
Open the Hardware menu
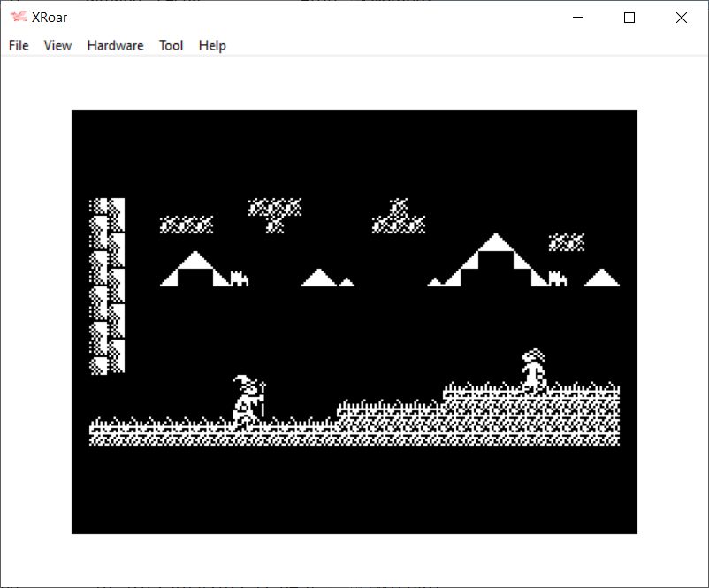tap(115, 45)
